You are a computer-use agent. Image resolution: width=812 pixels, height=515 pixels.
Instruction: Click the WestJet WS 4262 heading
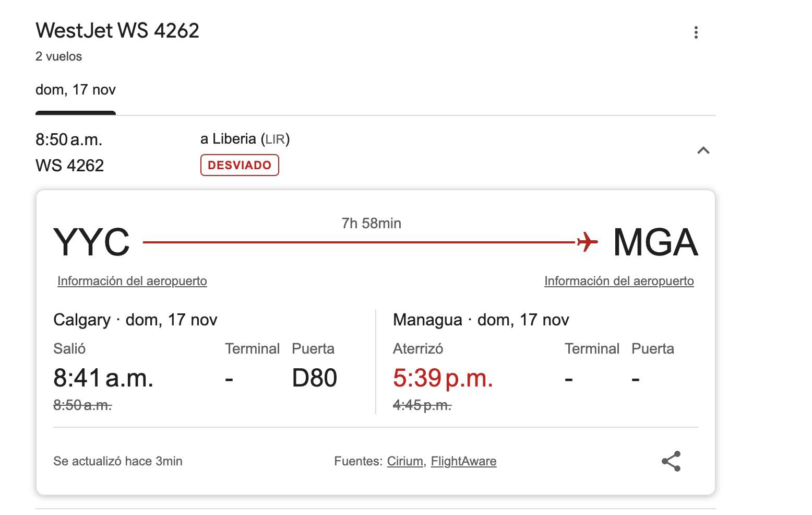(x=117, y=30)
